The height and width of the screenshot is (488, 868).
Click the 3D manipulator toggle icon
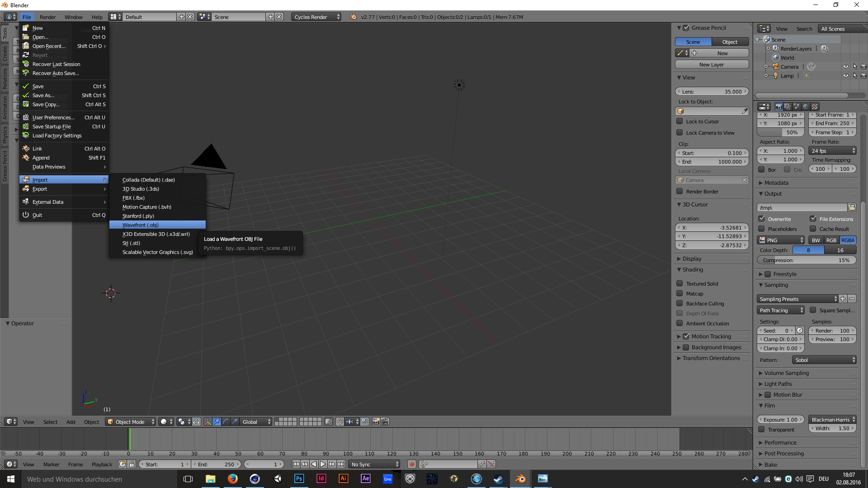[x=208, y=422]
